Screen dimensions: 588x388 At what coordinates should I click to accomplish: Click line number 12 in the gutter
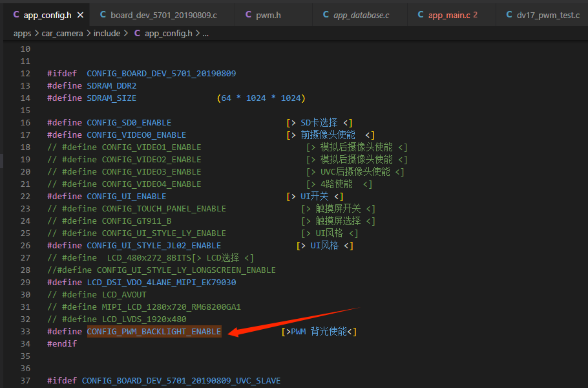click(25, 73)
